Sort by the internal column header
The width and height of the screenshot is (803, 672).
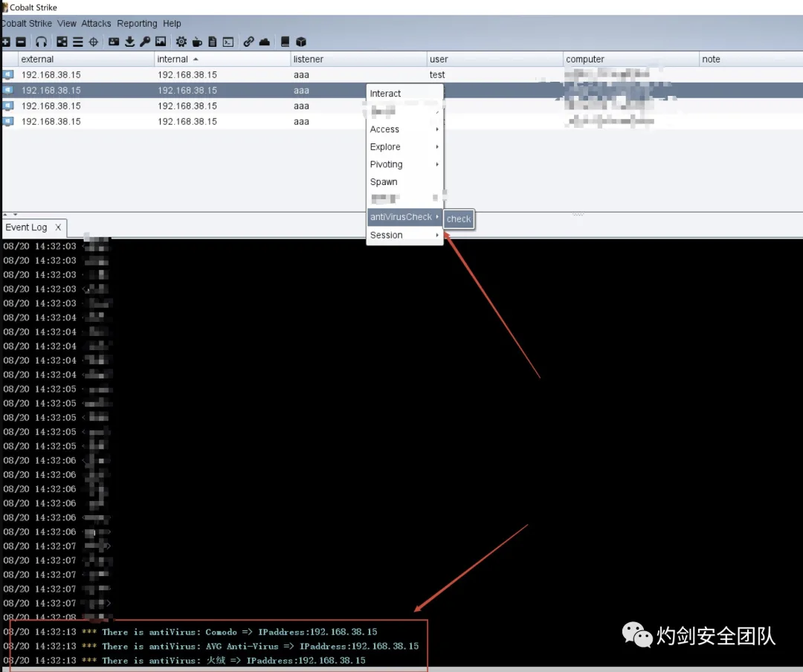tap(222, 59)
